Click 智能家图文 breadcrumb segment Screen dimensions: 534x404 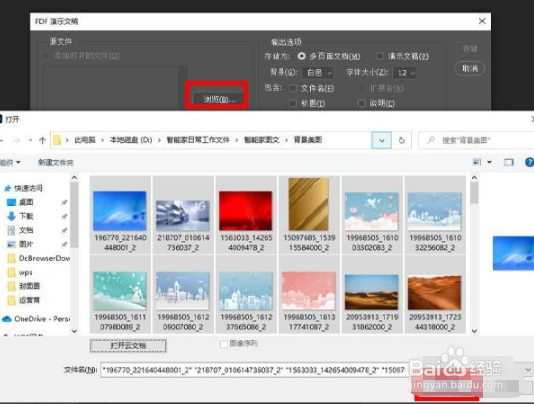[x=262, y=140]
